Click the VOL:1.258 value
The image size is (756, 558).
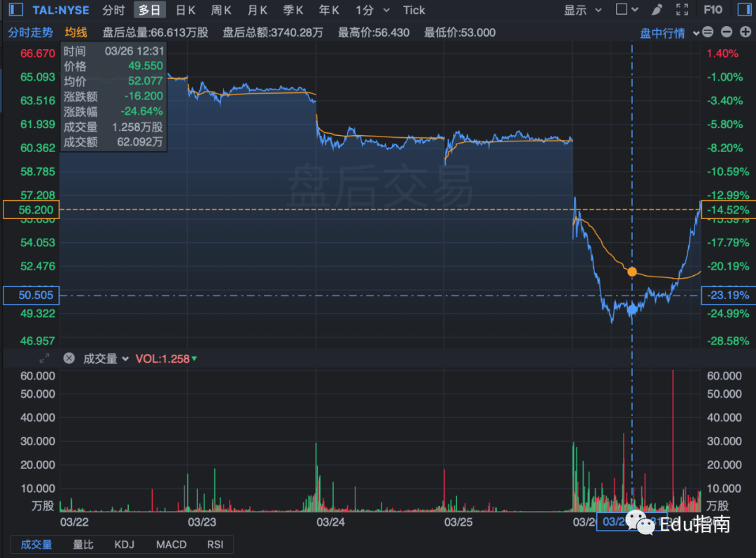coord(162,359)
